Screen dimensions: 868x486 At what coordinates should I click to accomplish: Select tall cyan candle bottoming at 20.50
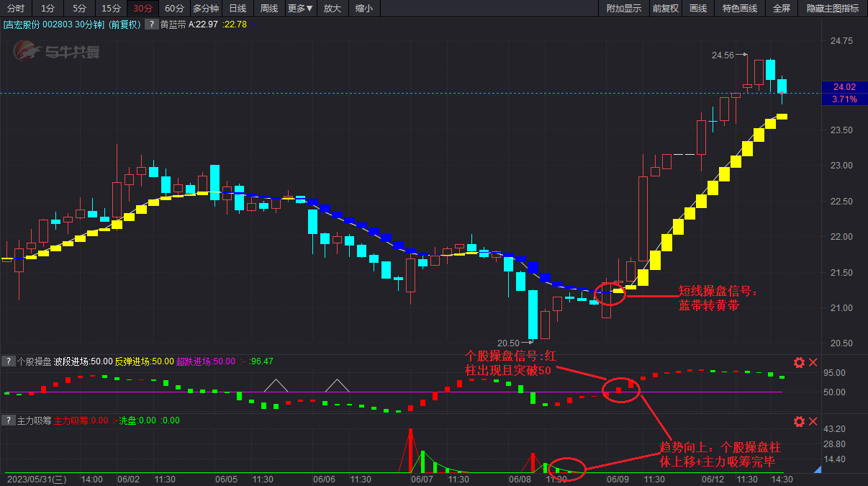point(533,315)
